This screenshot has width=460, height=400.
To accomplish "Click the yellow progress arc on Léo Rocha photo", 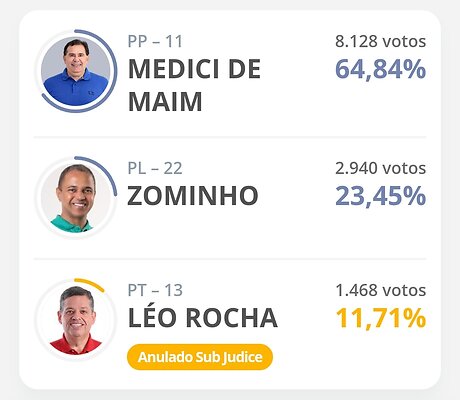I will pyautogui.click(x=91, y=283).
